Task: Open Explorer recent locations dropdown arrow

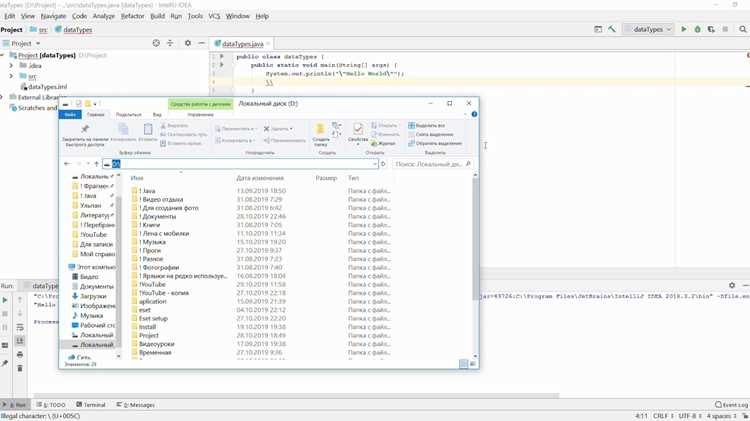Action: tap(88, 164)
